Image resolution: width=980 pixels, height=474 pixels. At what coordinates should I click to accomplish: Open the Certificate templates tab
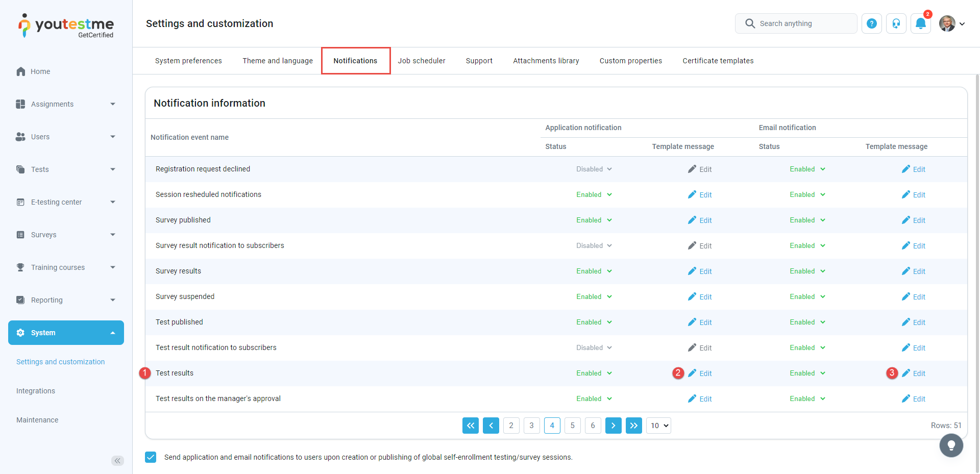(718, 61)
